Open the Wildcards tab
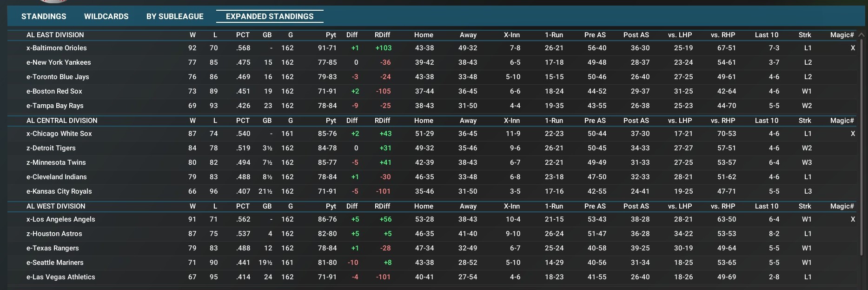Screen dimensions: 868x290 tap(106, 16)
